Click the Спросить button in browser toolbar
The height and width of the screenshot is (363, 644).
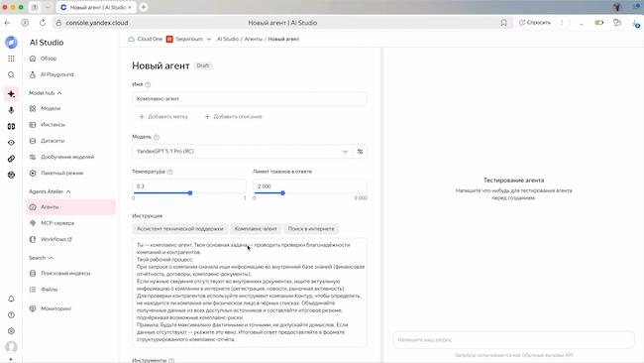tap(534, 23)
